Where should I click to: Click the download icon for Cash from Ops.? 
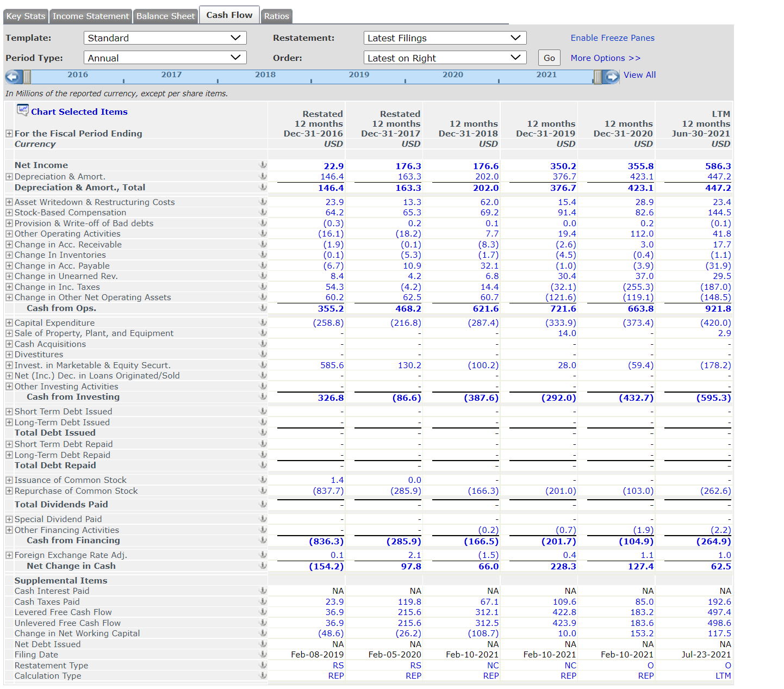(263, 308)
